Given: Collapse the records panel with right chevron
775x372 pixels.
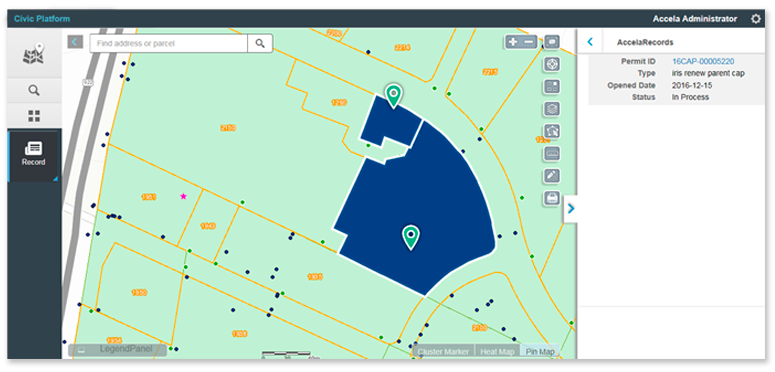Looking at the screenshot, I should pos(571,209).
